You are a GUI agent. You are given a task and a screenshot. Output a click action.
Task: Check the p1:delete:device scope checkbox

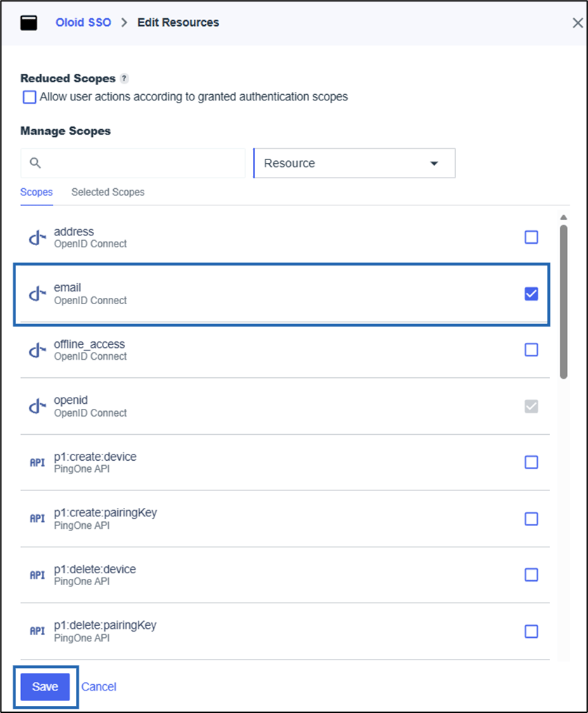click(531, 575)
